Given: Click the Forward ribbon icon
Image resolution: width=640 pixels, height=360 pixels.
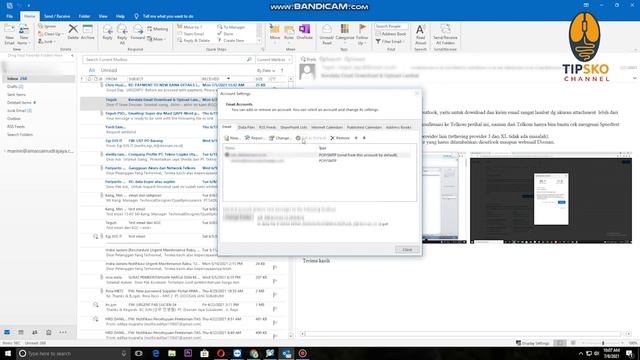Looking at the screenshot, I should (138, 32).
